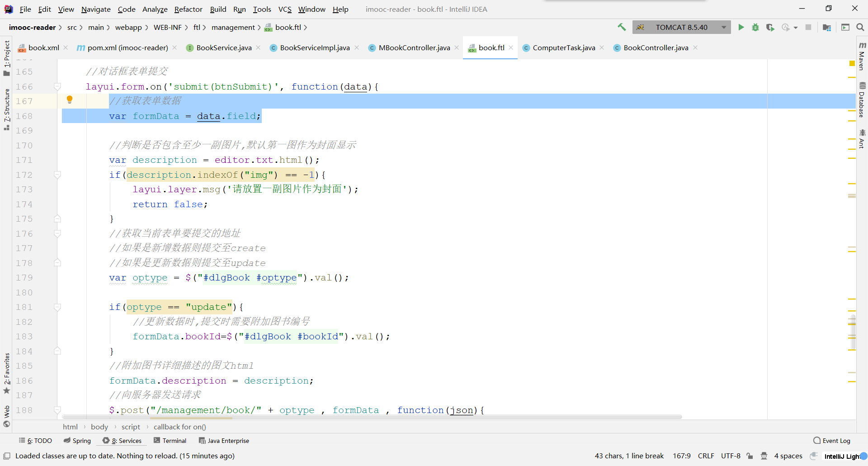
Task: Run the TOMCAT 8.5.40 configuration
Action: coord(741,27)
